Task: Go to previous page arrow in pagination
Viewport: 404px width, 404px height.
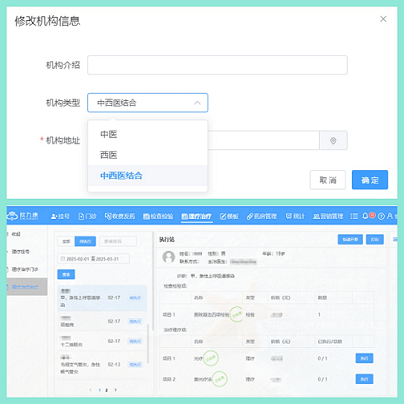Action: pyautogui.click(x=90, y=390)
